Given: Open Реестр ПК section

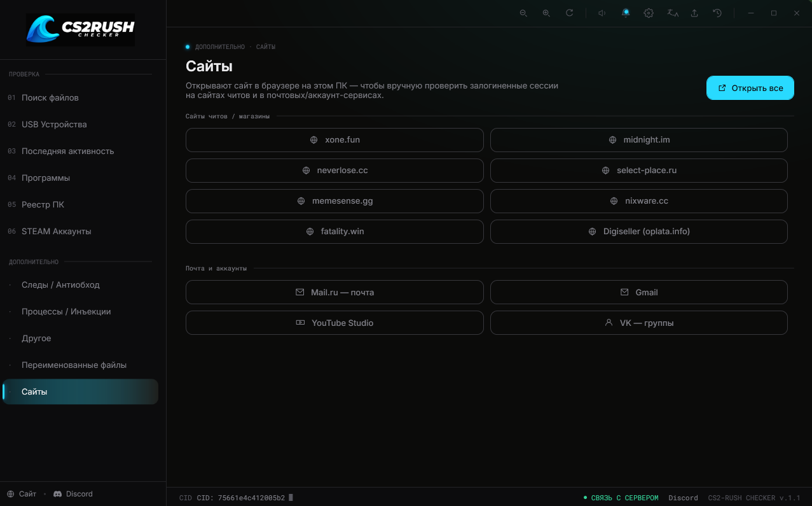Looking at the screenshot, I should (x=80, y=205).
